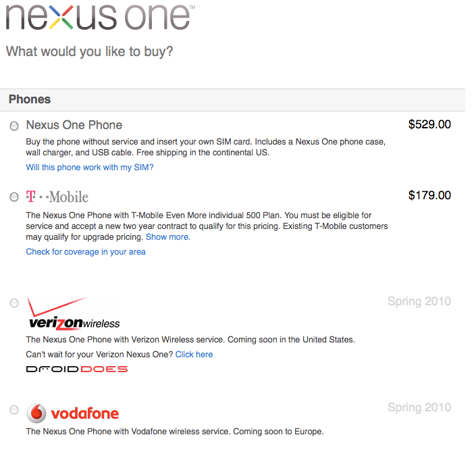Click the red Vodafone speechmark icon

click(36, 413)
